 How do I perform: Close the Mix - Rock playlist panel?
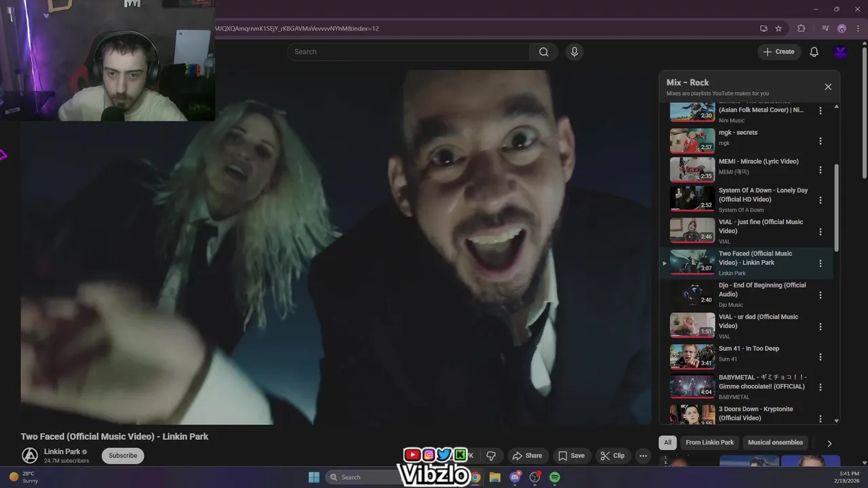828,87
